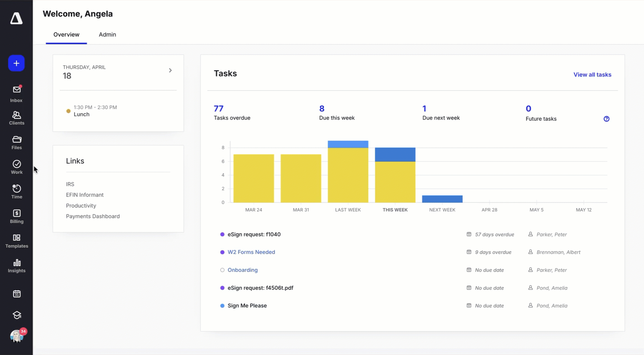This screenshot has height=355, width=644.
Task: Open Insights chart icon
Action: click(16, 266)
